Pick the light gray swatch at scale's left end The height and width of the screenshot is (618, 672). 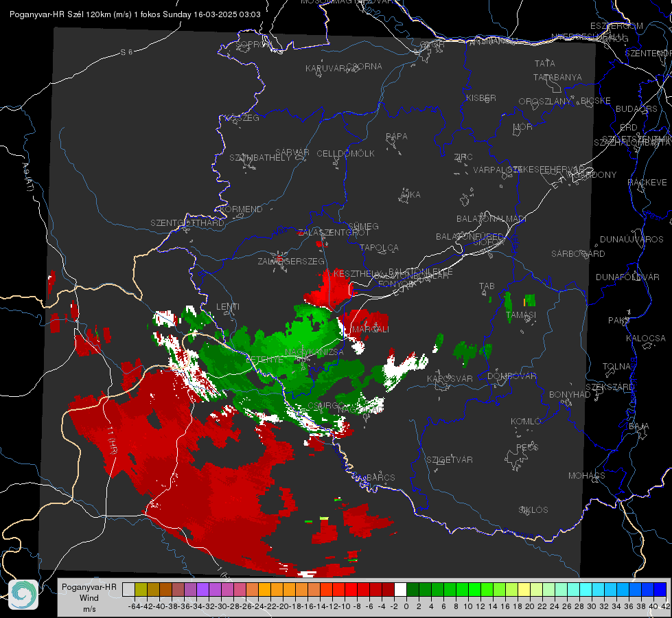128,589
